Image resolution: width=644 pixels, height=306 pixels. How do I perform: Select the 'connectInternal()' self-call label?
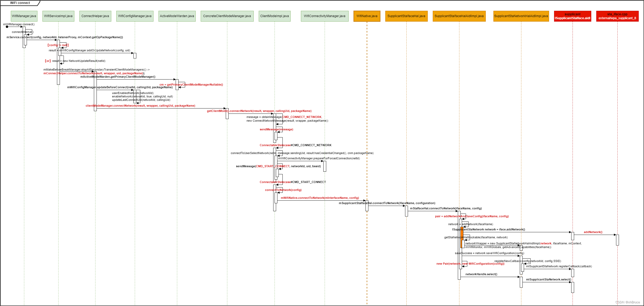pyautogui.click(x=23, y=32)
